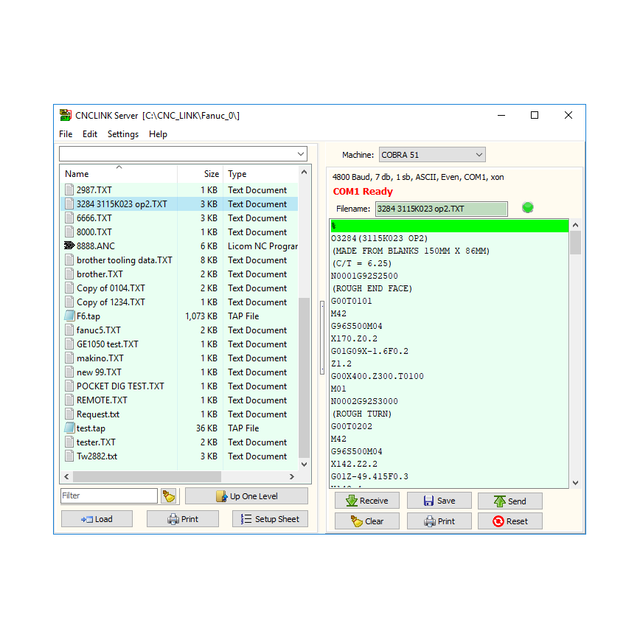Click the highlighted green % program line
Viewport: 640px width, 640px height.
pyautogui.click(x=449, y=226)
